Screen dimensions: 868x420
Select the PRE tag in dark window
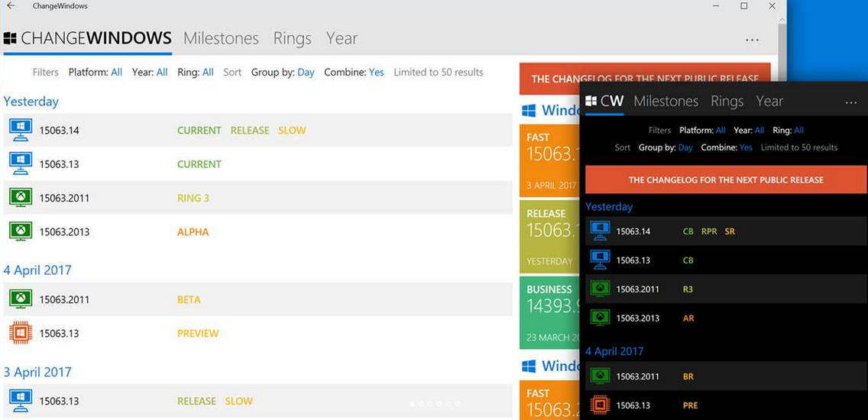point(690,405)
